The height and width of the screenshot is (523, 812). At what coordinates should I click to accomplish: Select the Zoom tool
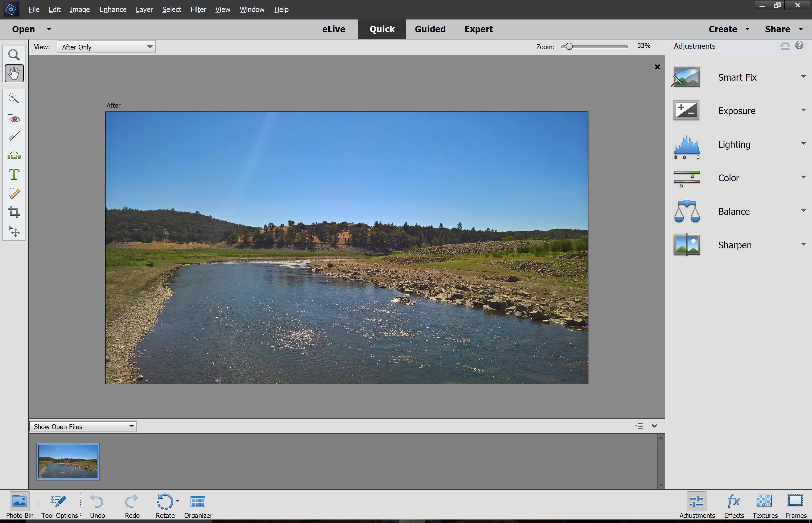click(14, 55)
